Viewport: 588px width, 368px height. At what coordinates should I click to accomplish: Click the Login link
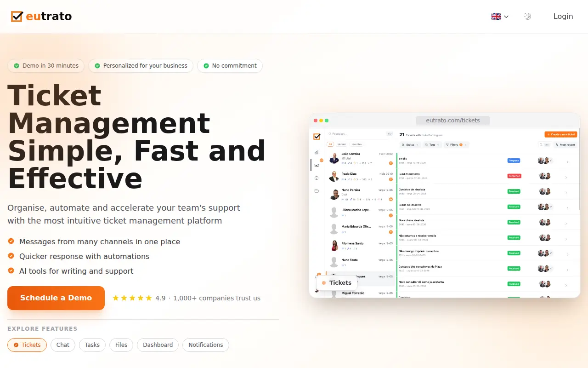[x=563, y=17]
